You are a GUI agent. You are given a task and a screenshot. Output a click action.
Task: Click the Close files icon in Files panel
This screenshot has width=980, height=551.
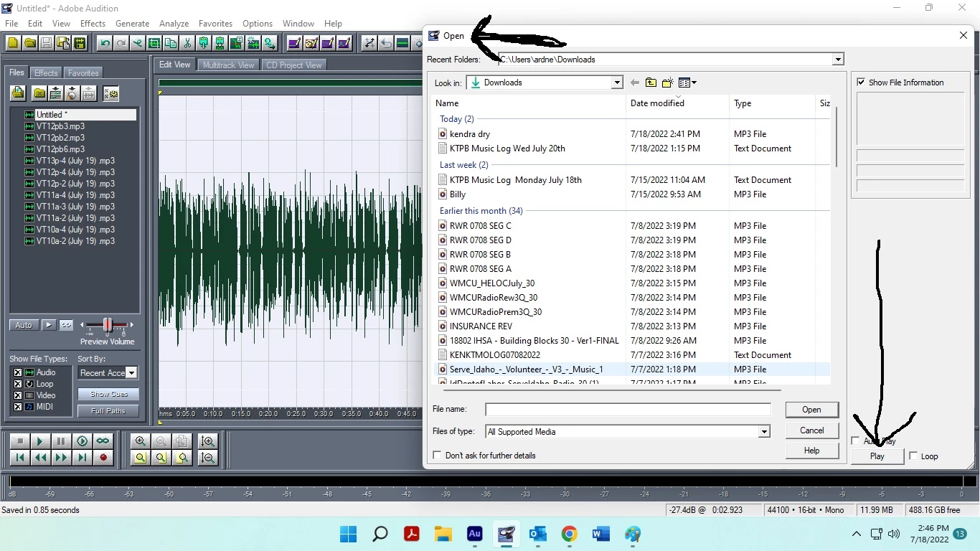[x=39, y=93]
